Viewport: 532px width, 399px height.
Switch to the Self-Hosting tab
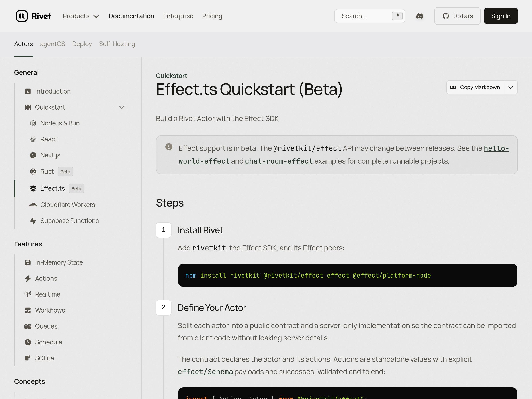(117, 44)
